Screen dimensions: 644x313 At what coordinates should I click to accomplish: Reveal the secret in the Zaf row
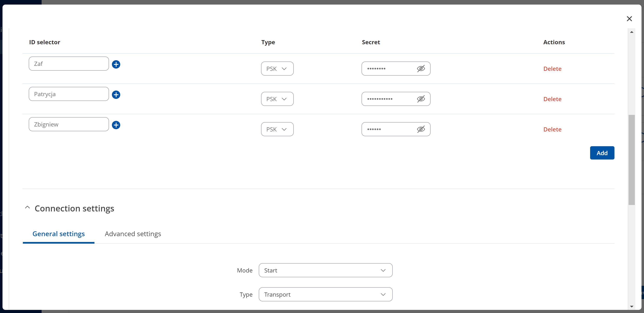pos(421,69)
